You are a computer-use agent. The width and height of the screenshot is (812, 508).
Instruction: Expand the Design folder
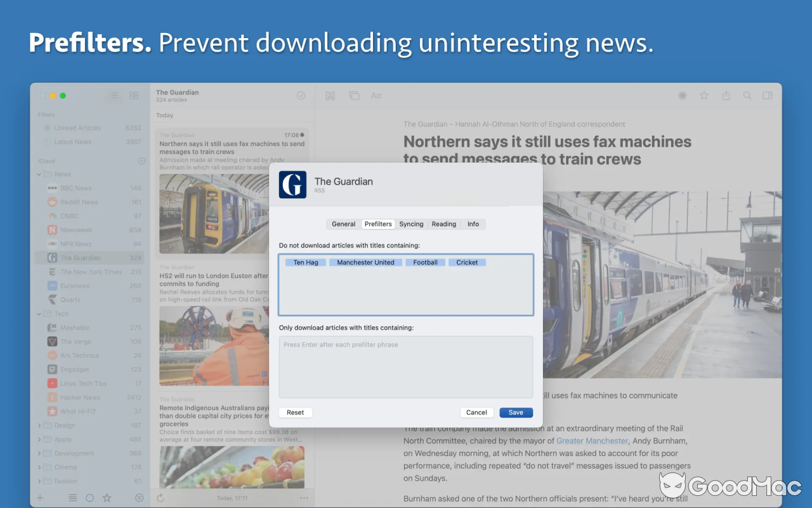[38, 425]
